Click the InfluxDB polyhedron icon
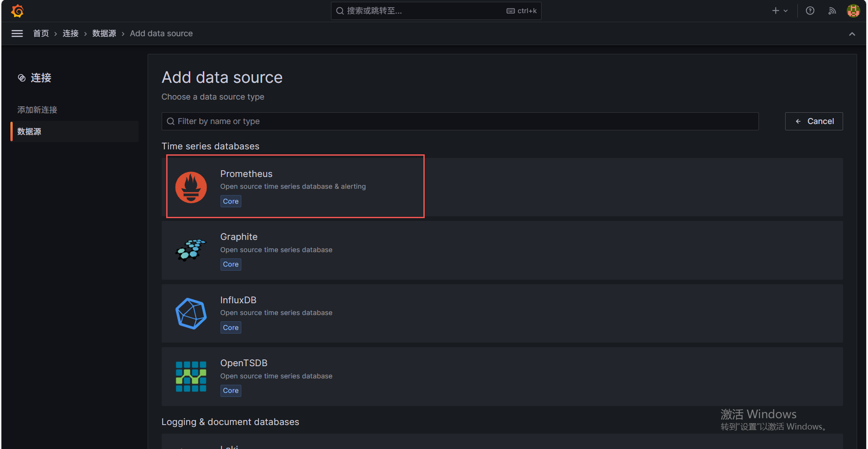 pos(191,313)
